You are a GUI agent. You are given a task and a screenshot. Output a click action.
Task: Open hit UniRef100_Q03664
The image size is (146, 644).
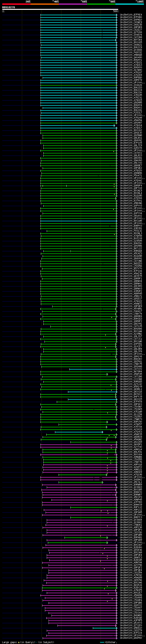[x=131, y=520]
